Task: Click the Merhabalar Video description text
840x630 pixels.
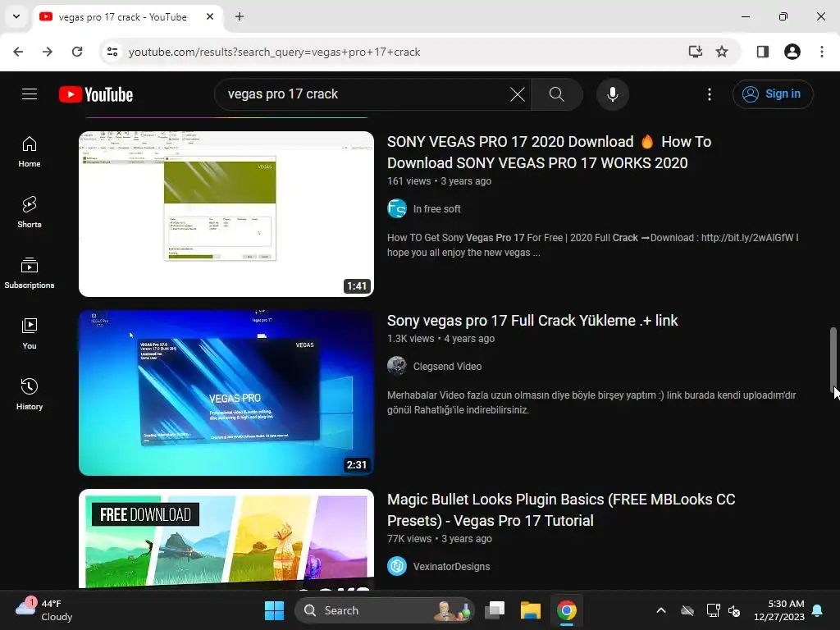Action: (x=591, y=402)
